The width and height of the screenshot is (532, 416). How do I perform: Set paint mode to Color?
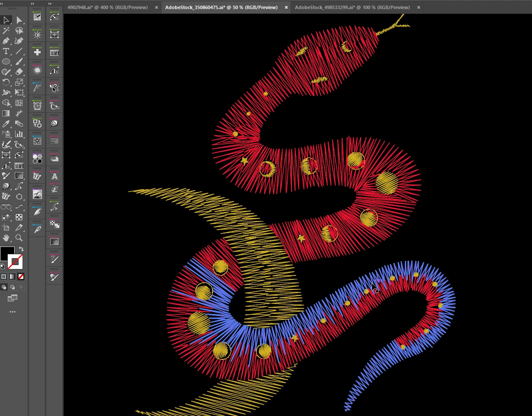coord(4,276)
